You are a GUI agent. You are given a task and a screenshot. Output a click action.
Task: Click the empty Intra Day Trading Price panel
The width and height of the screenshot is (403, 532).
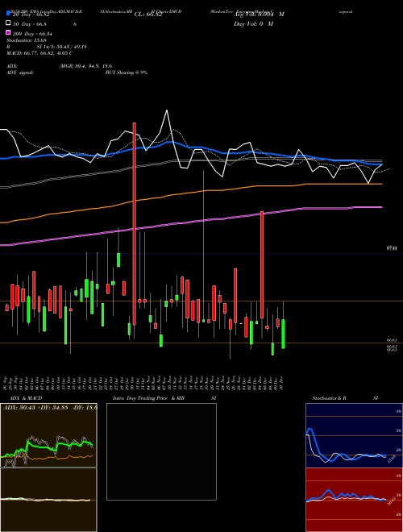point(161,451)
